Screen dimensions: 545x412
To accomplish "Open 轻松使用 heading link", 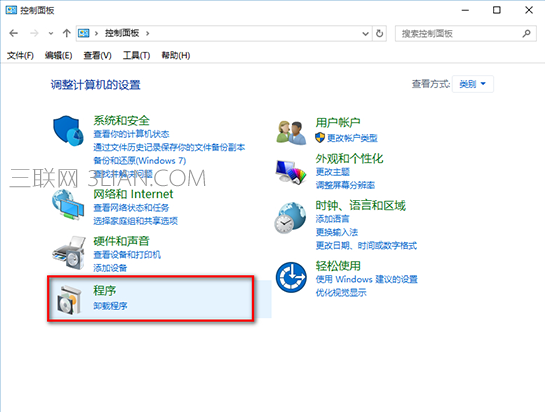I will [338, 266].
